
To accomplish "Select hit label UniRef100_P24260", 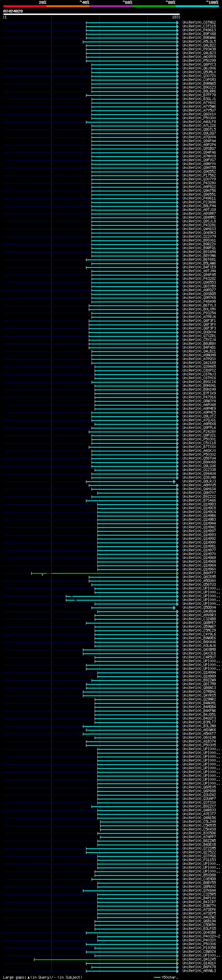I will 199,431.
